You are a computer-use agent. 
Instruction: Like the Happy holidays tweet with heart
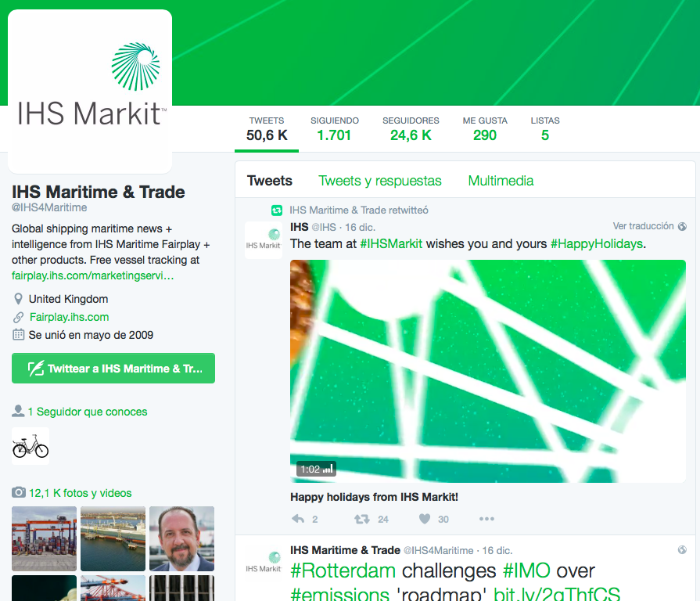click(x=425, y=519)
